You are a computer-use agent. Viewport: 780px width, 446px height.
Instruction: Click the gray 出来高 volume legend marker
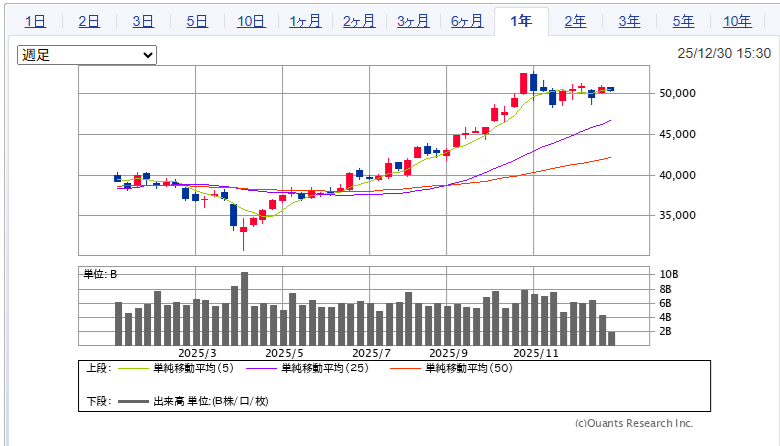click(x=134, y=401)
